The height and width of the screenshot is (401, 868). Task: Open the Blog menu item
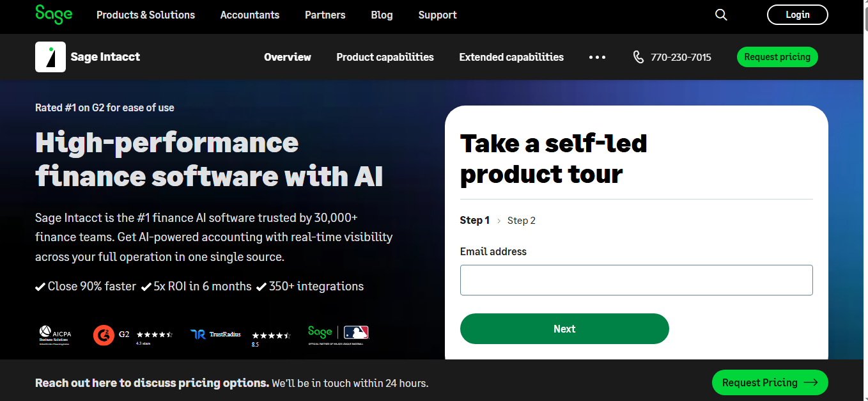(x=382, y=15)
